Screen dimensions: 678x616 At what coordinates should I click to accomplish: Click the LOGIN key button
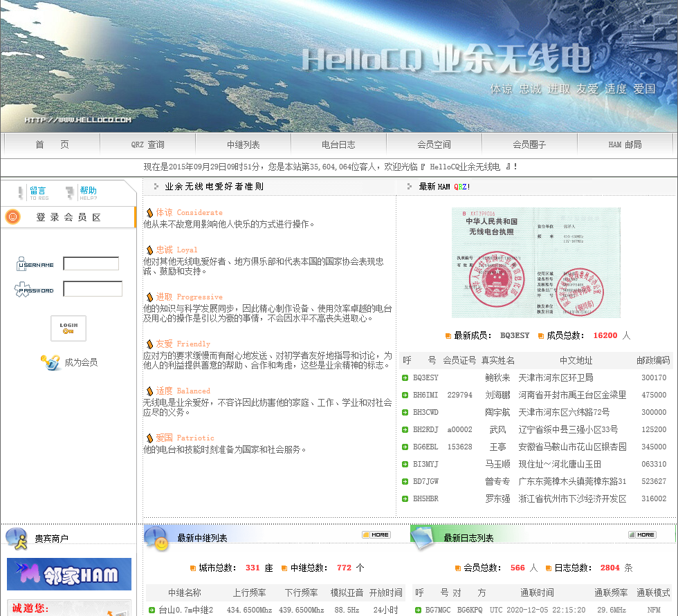pos(68,328)
